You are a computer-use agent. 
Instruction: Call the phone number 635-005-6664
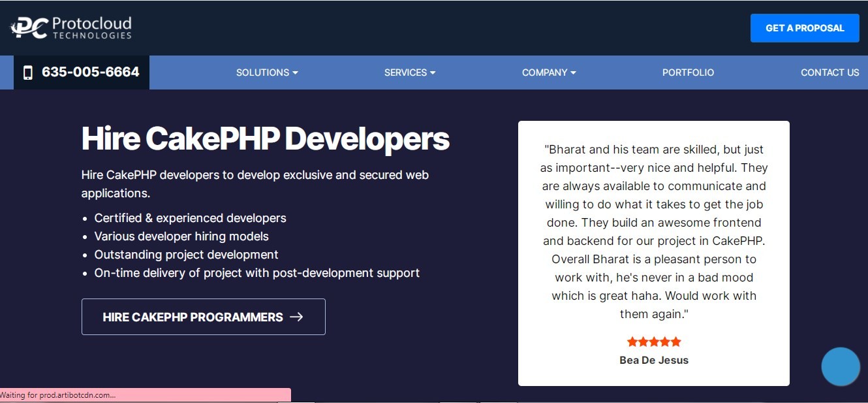click(x=90, y=72)
